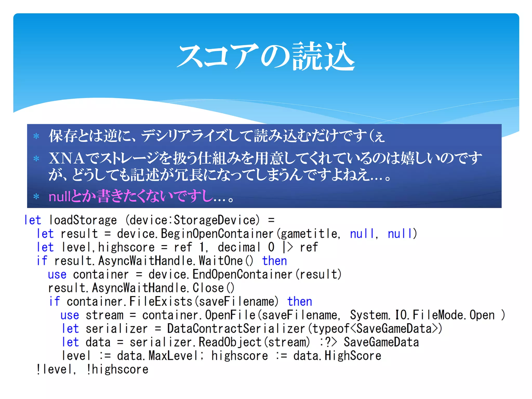Click code line result.AsyncWaitHandle.Close()
Image resolution: width=532 pixels, height=399 pixels.
pyautogui.click(x=141, y=288)
